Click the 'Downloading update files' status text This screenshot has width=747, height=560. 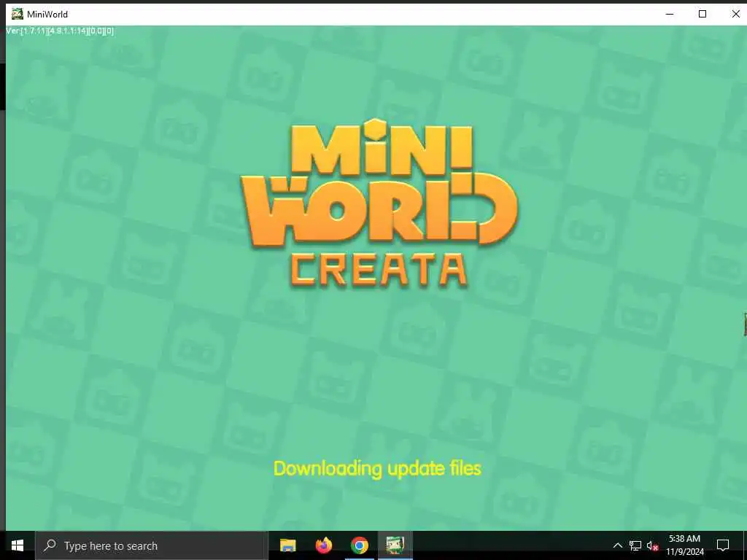pyautogui.click(x=377, y=469)
